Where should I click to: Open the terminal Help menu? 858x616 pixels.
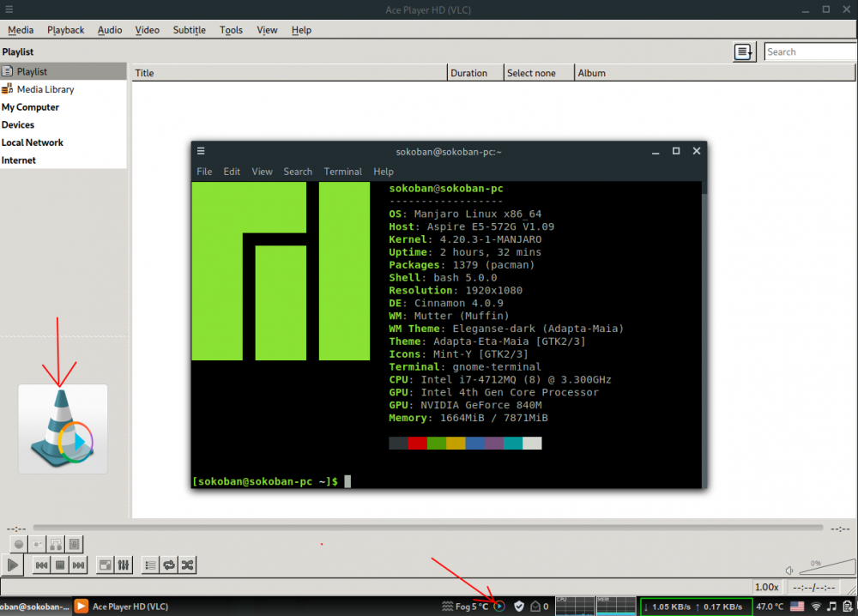(384, 172)
